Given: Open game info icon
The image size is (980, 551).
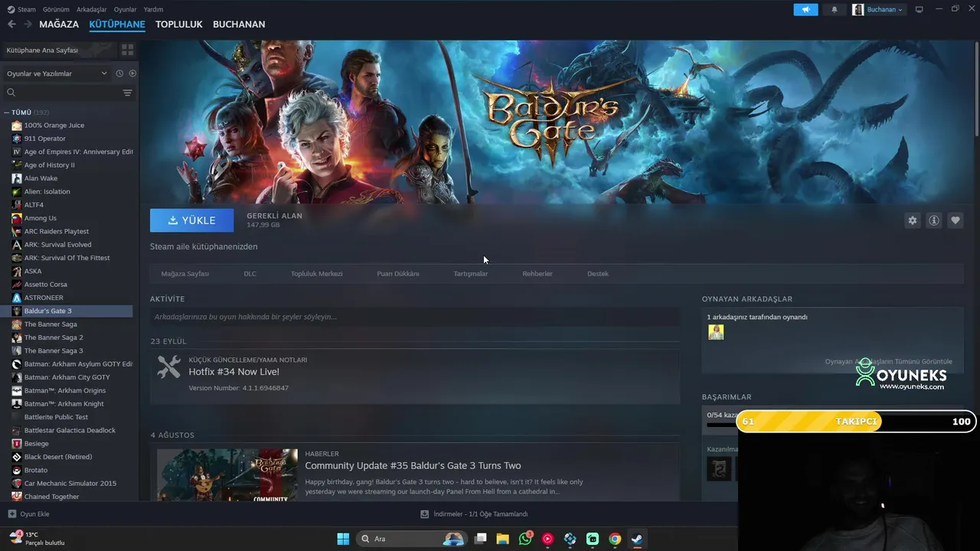Looking at the screenshot, I should tap(934, 220).
